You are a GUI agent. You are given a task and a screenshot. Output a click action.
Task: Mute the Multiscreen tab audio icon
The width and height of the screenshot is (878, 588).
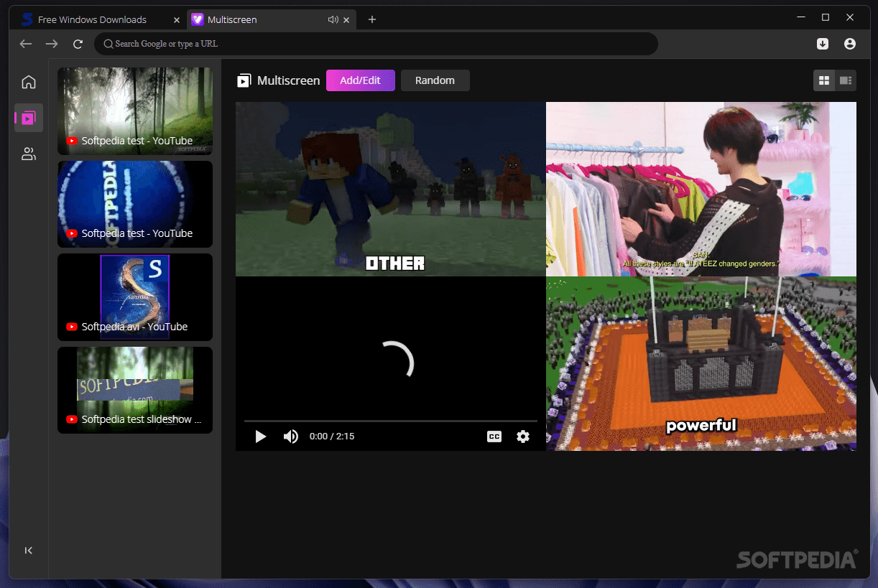point(333,19)
